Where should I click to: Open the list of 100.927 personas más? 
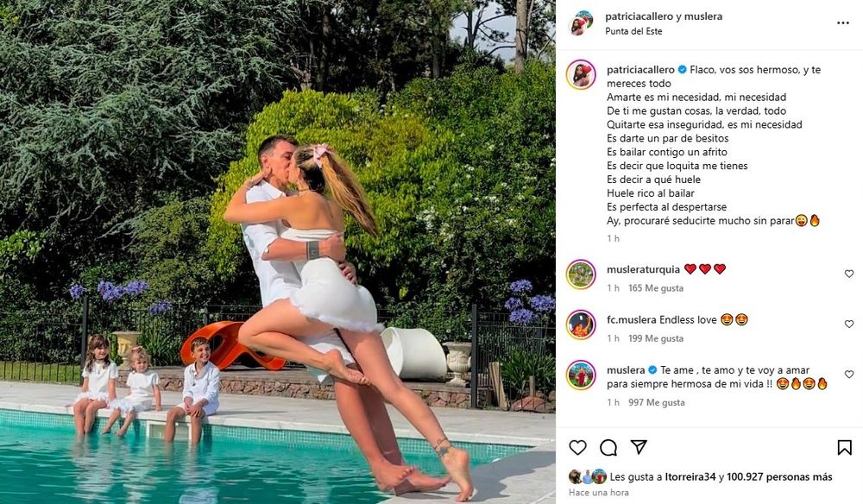pyautogui.click(x=780, y=476)
